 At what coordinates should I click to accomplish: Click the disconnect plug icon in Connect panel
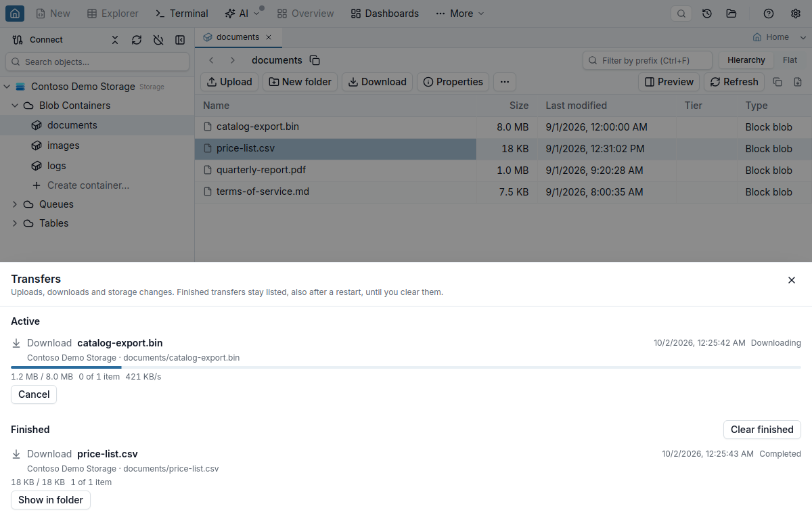pyautogui.click(x=158, y=40)
